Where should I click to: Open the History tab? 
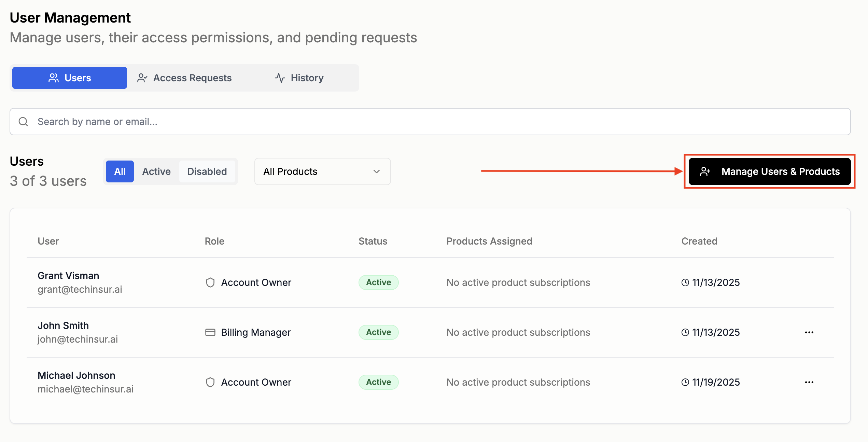299,78
